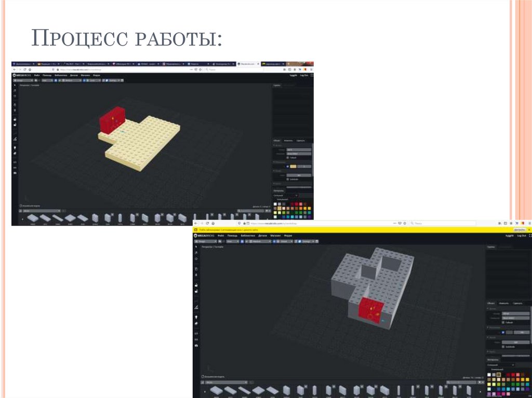Open material type dropdown in lower window
532x398 pixels.
[500, 365]
